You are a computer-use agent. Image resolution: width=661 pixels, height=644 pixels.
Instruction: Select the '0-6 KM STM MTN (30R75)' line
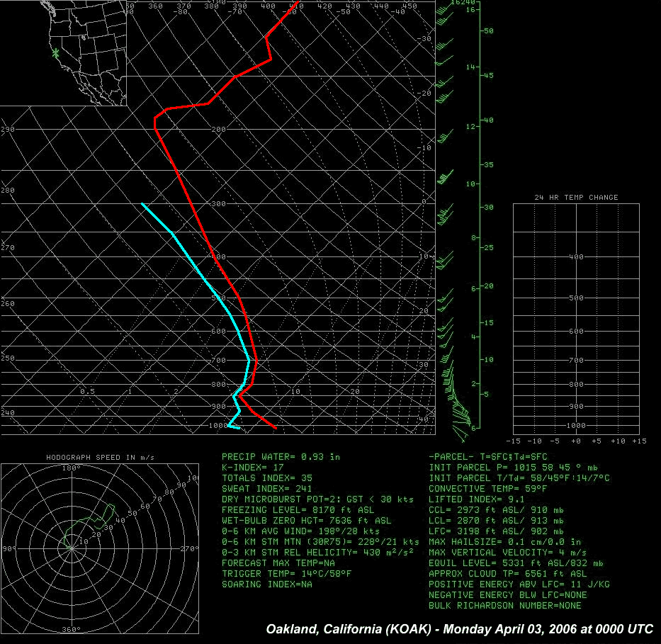click(x=320, y=541)
